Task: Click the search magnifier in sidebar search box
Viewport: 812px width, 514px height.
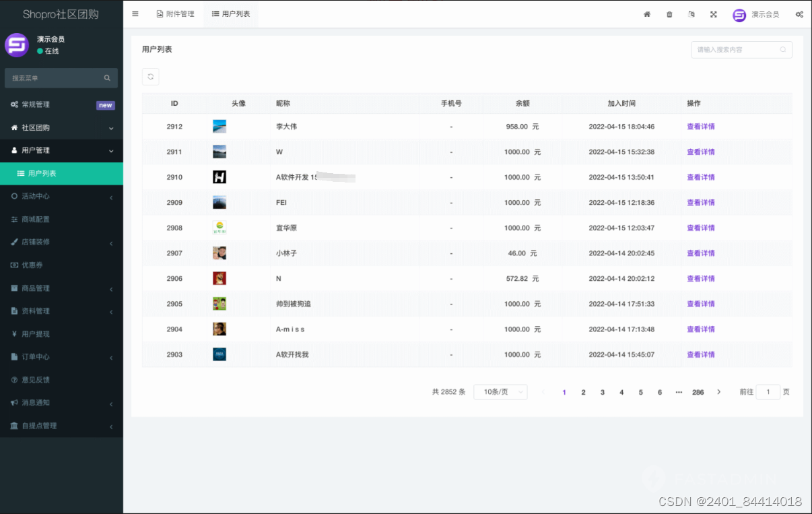Action: (107, 77)
